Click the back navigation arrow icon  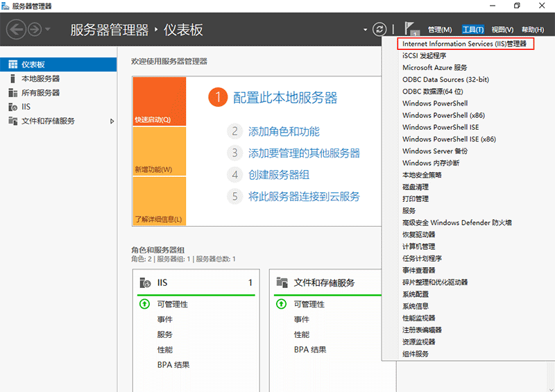point(16,29)
